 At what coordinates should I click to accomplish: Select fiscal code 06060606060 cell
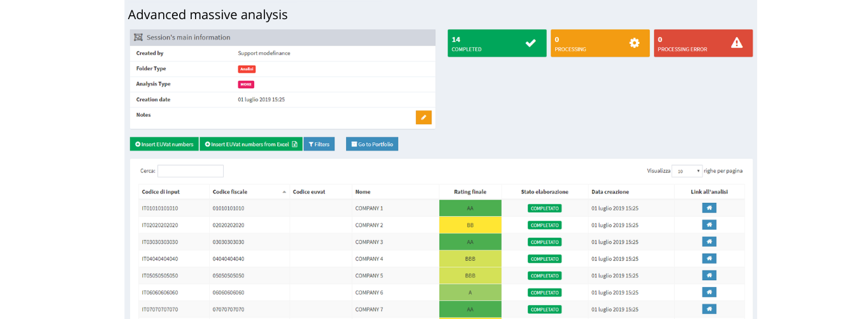(x=249, y=292)
